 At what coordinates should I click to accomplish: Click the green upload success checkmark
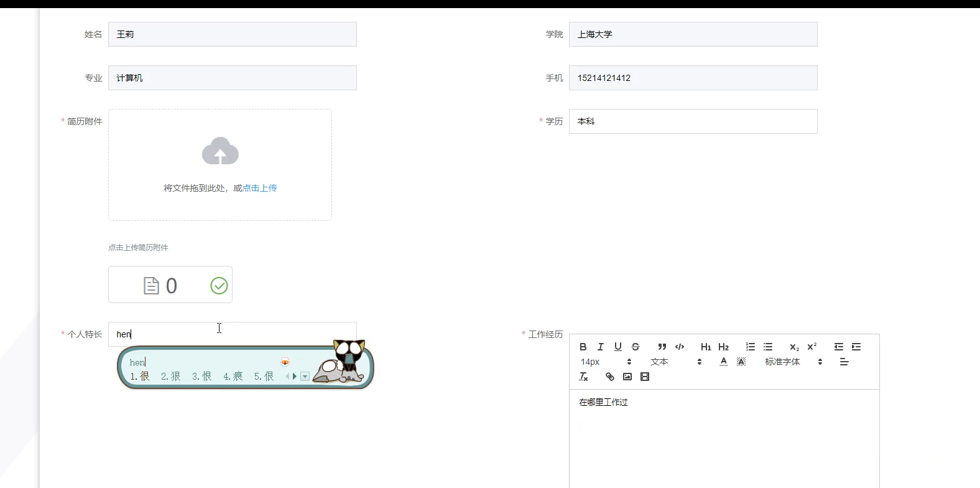coord(219,286)
